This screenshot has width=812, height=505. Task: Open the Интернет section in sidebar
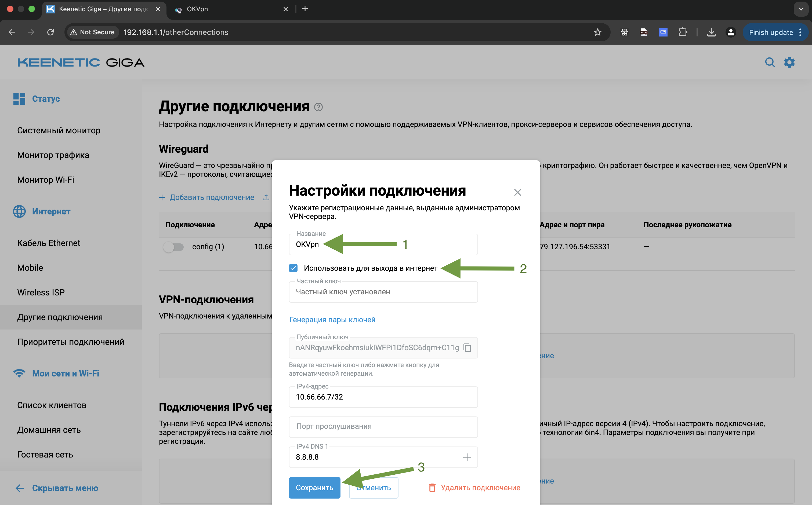point(51,211)
